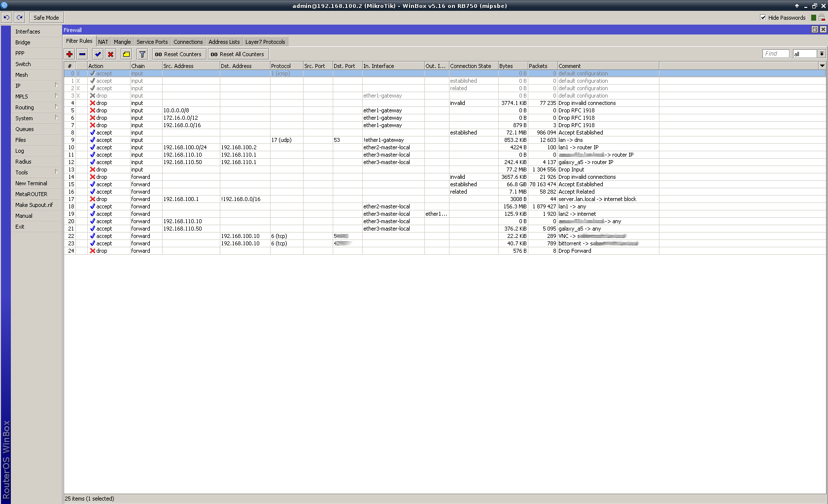
Task: Click the lock icon at top right
Action: point(822,17)
